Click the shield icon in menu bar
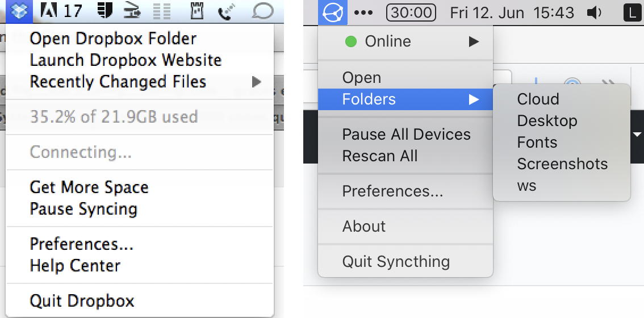 (x=103, y=11)
